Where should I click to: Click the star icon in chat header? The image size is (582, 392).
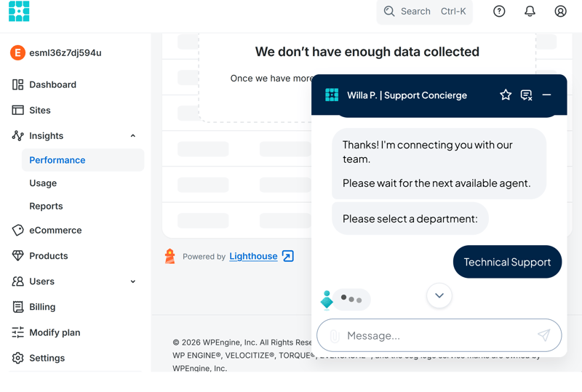tap(506, 95)
